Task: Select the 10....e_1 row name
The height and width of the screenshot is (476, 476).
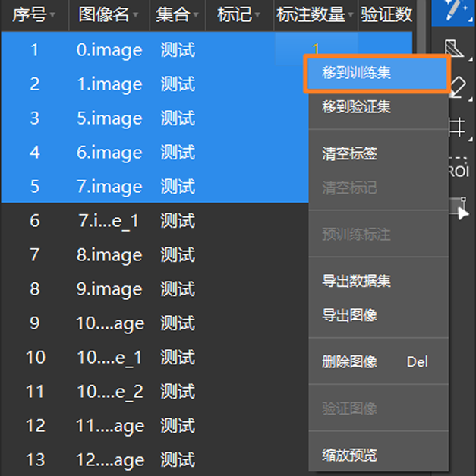Action: pyautogui.click(x=109, y=358)
